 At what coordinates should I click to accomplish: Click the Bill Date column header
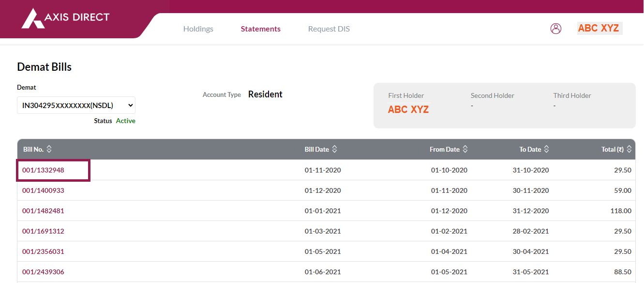click(x=317, y=149)
